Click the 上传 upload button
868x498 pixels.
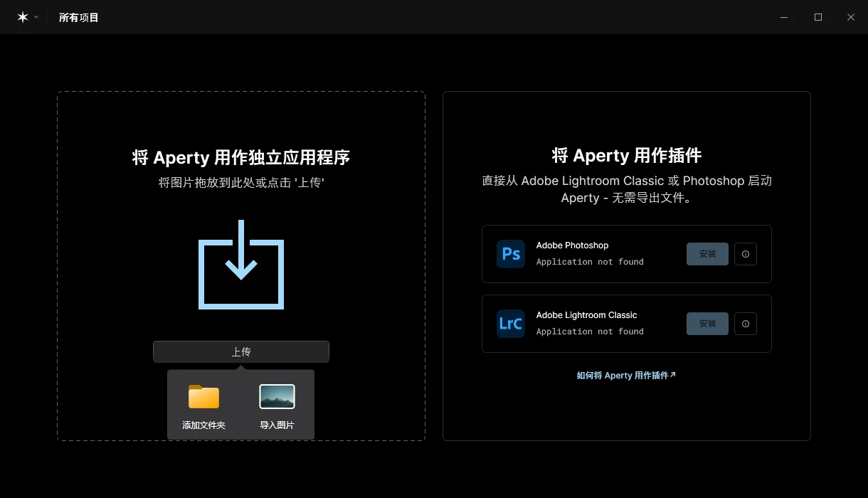click(241, 352)
